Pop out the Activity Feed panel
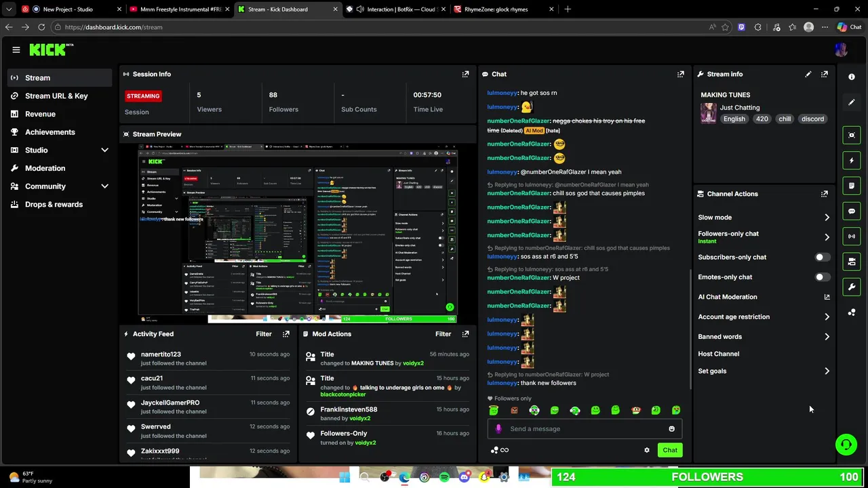The width and height of the screenshot is (868, 488). click(x=285, y=333)
